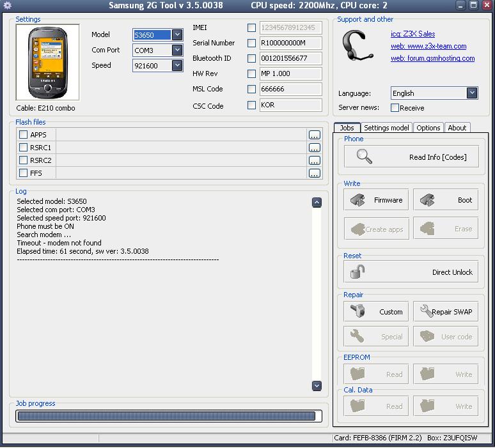495x448 pixels.
Task: Click the Firmware chip icon
Action: pos(357,199)
